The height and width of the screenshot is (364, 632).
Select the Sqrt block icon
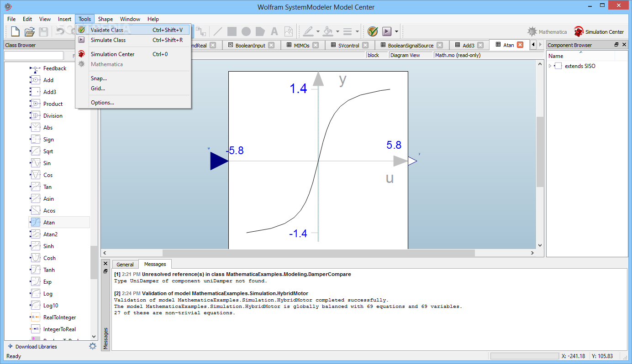[x=36, y=151]
